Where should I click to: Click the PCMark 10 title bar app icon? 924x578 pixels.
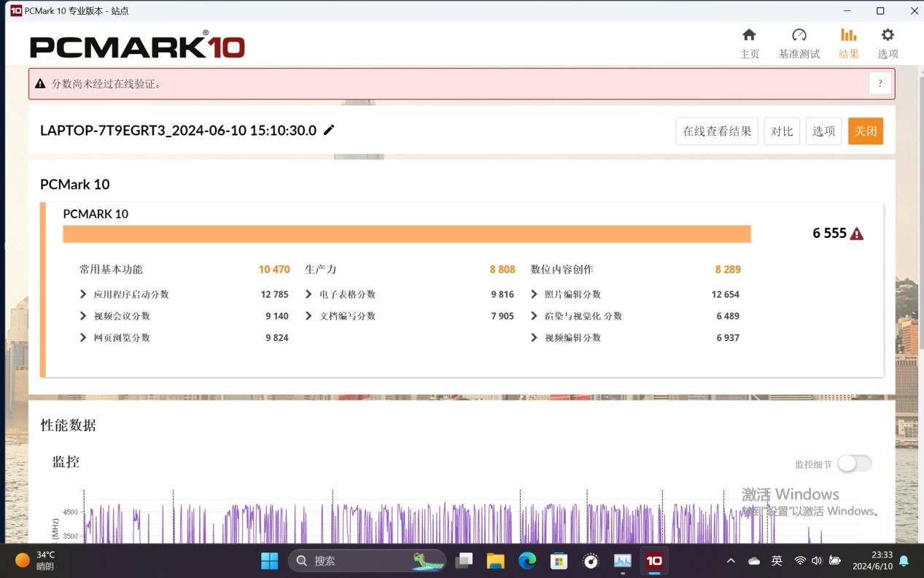15,11
